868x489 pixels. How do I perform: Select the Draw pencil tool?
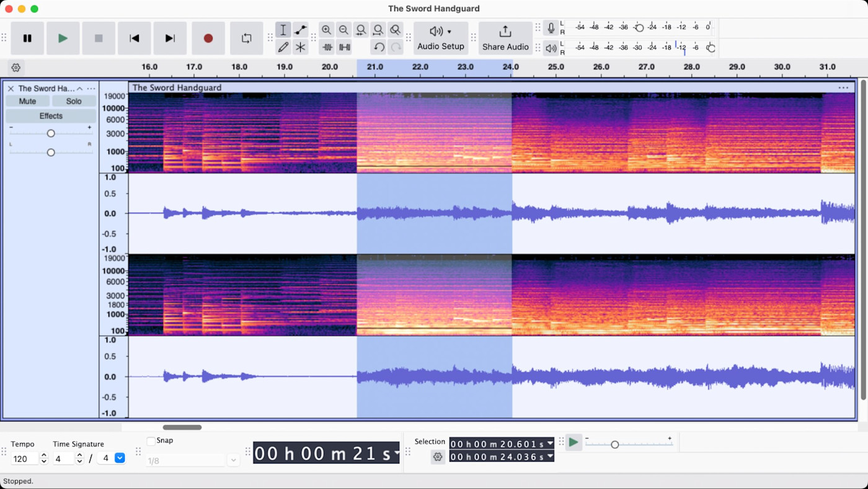tap(283, 47)
